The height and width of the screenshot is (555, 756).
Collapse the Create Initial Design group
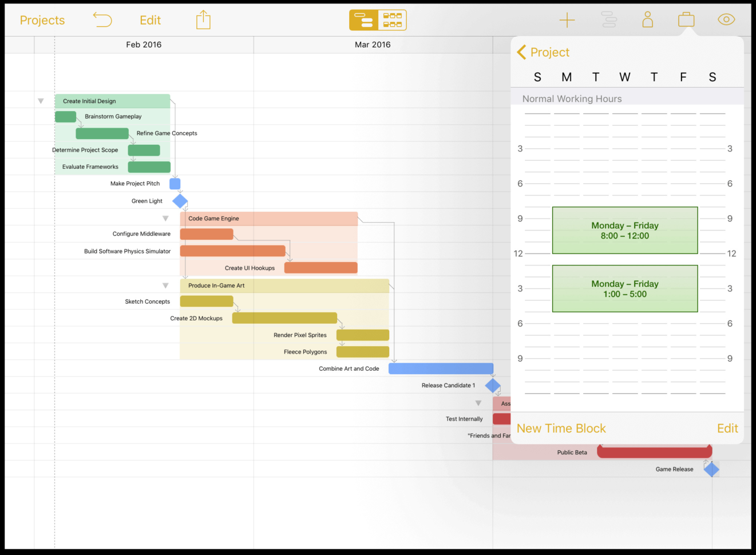click(x=41, y=100)
